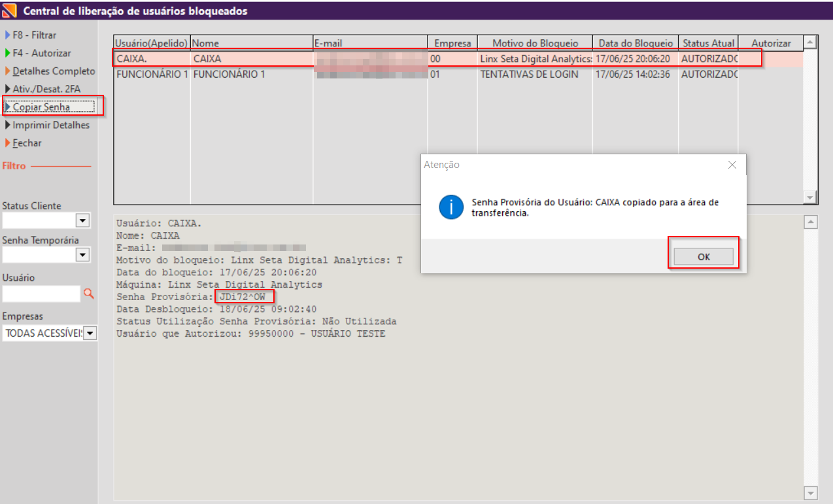This screenshot has height=504, width=833.
Task: Click the Data Desbloqueio line in details
Action: click(216, 309)
